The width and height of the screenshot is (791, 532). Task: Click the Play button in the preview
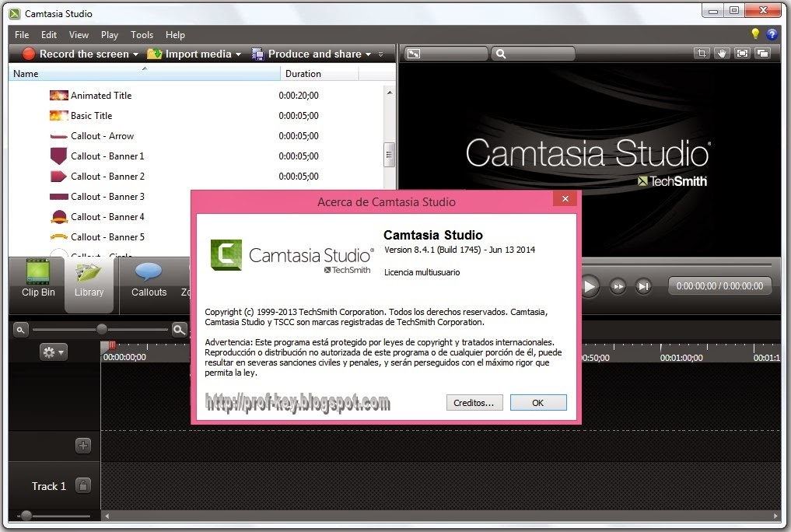coord(590,286)
